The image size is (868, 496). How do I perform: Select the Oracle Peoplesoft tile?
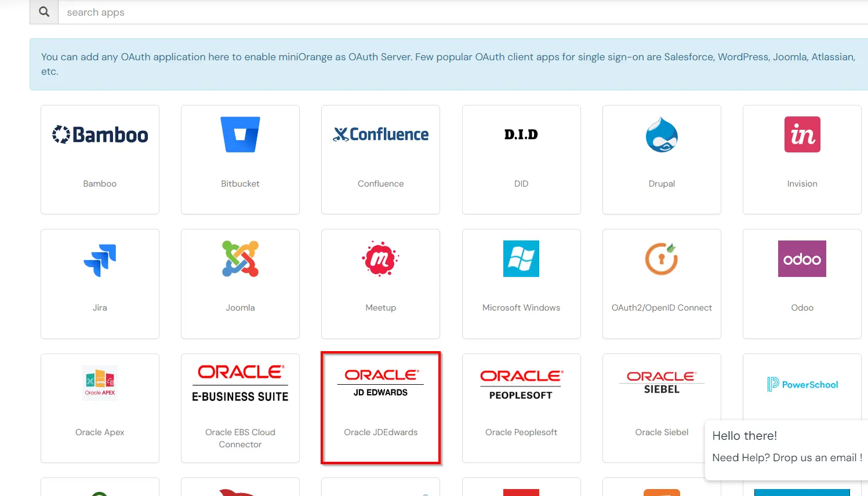tap(521, 408)
